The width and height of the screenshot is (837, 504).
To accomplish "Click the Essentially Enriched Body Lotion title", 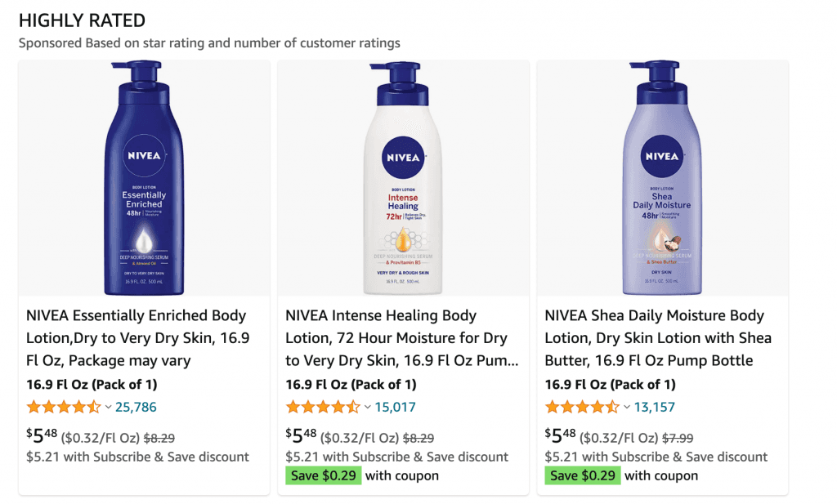I will click(137, 337).
